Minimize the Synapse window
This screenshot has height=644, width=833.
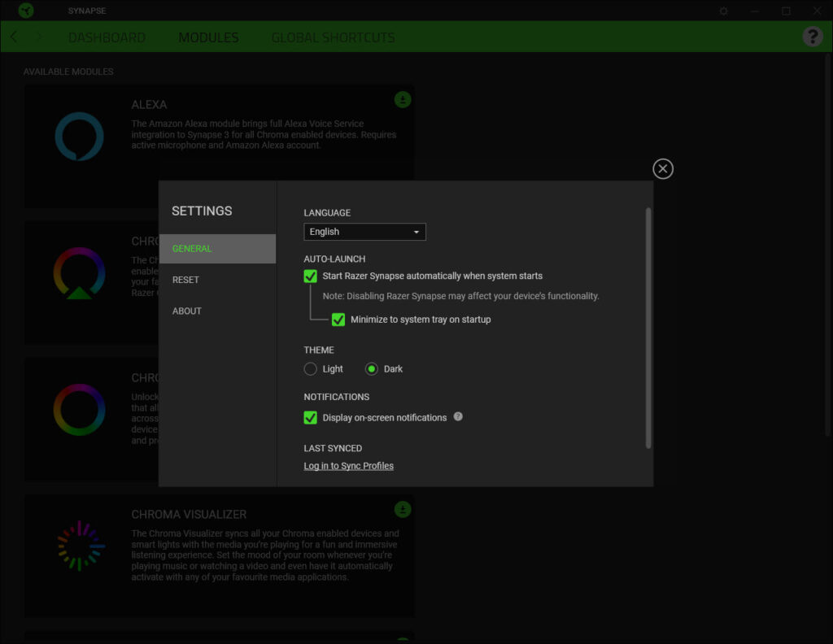click(x=754, y=11)
